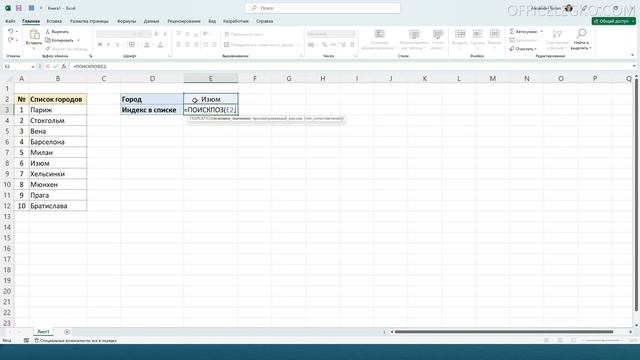Click the horizontal scrollbar thumb
This screenshot has height=360, width=640.
[504, 332]
